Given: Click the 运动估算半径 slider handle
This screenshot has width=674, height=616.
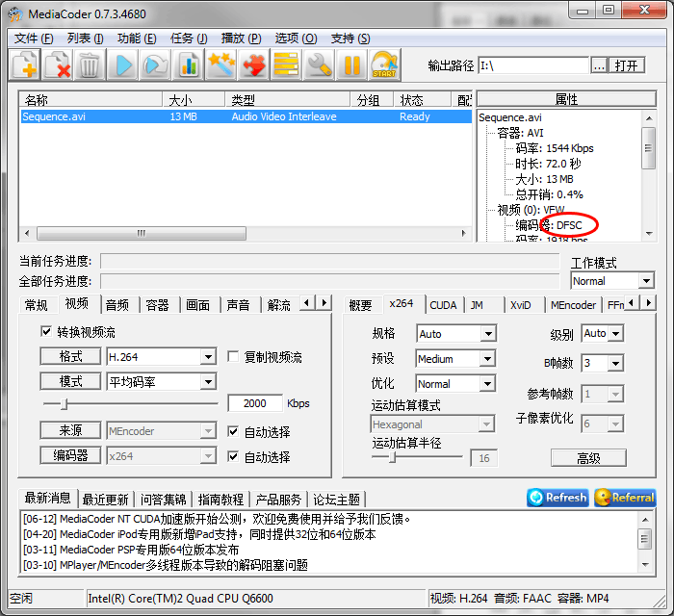Looking at the screenshot, I should [392, 457].
